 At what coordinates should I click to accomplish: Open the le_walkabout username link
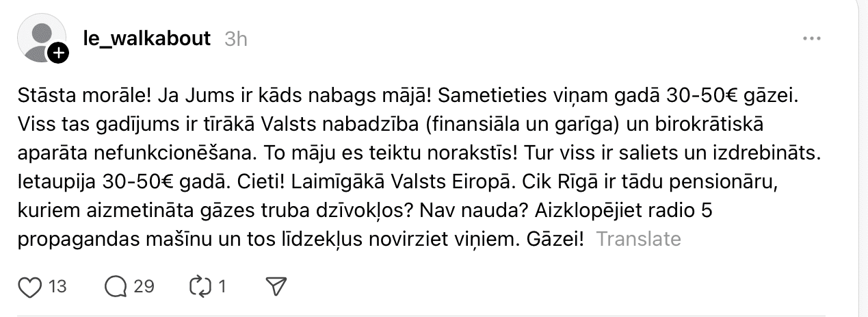pos(146,38)
